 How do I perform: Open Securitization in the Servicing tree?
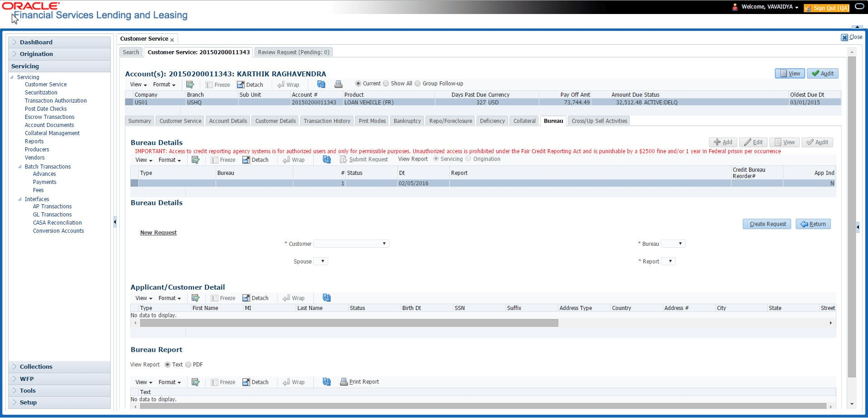pos(41,93)
